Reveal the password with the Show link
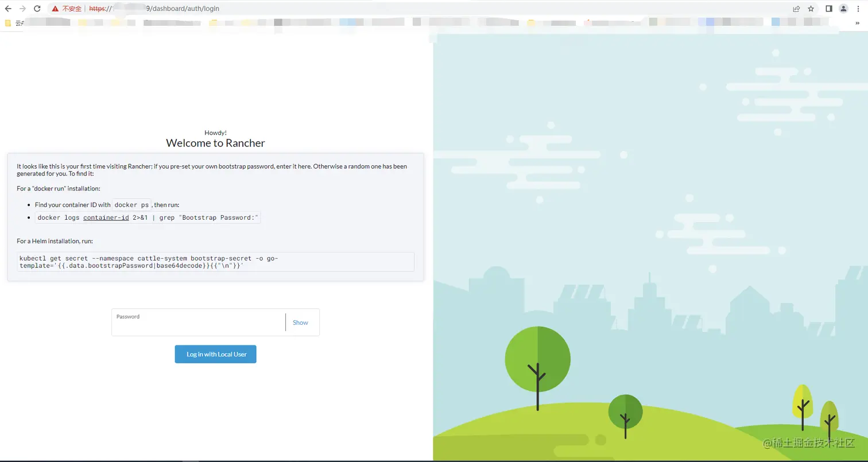This screenshot has height=462, width=868. 300,323
